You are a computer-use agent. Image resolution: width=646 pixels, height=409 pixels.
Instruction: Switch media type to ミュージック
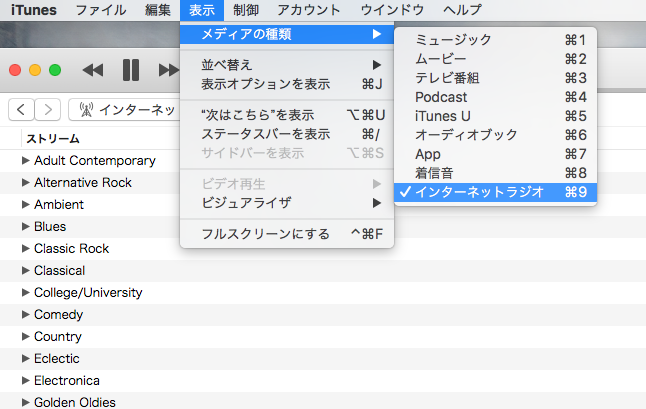tap(495, 40)
